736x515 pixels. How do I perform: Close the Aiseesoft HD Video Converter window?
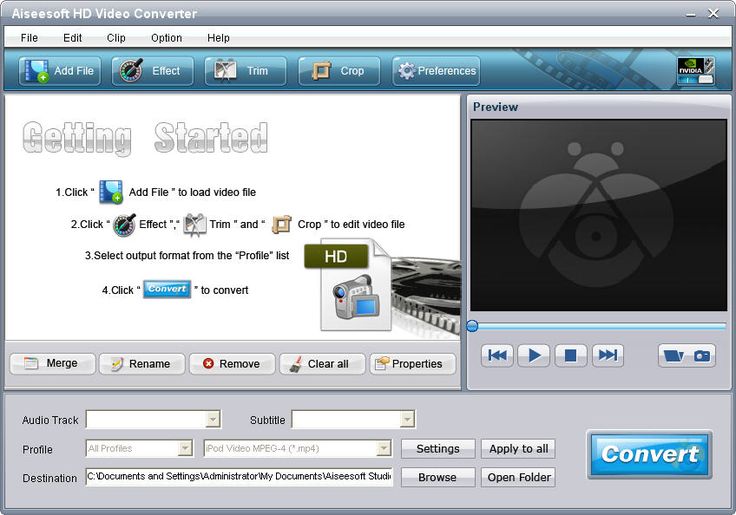click(713, 14)
